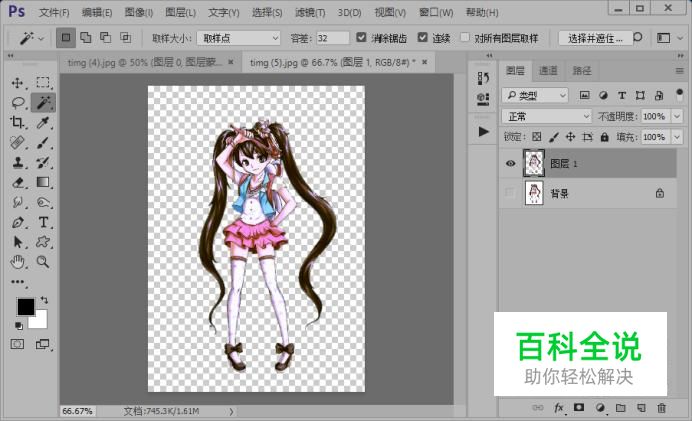692x421 pixels.
Task: Click the black foreground color swatch
Action: point(25,307)
